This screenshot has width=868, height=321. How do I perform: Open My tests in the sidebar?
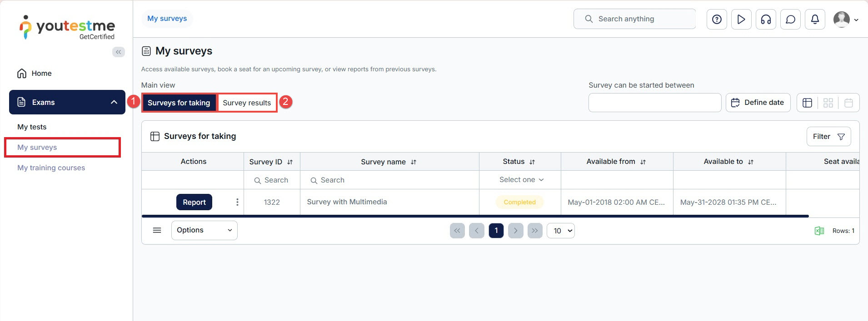coord(32,127)
